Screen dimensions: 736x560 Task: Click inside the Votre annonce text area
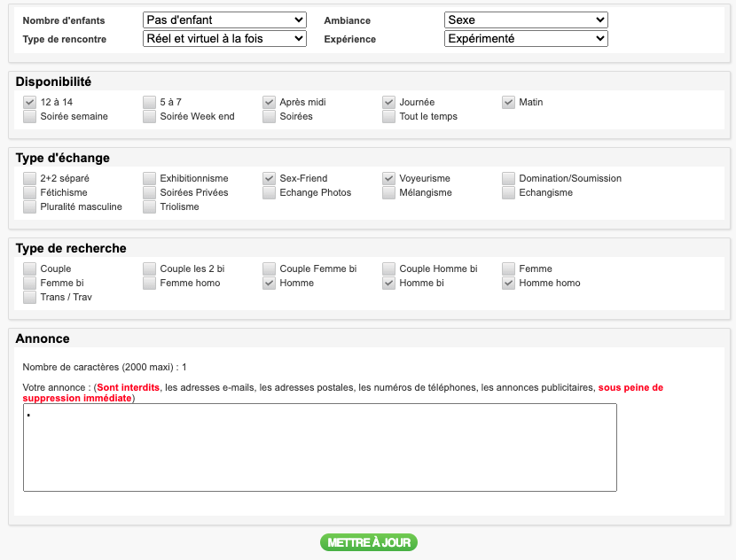click(319, 447)
